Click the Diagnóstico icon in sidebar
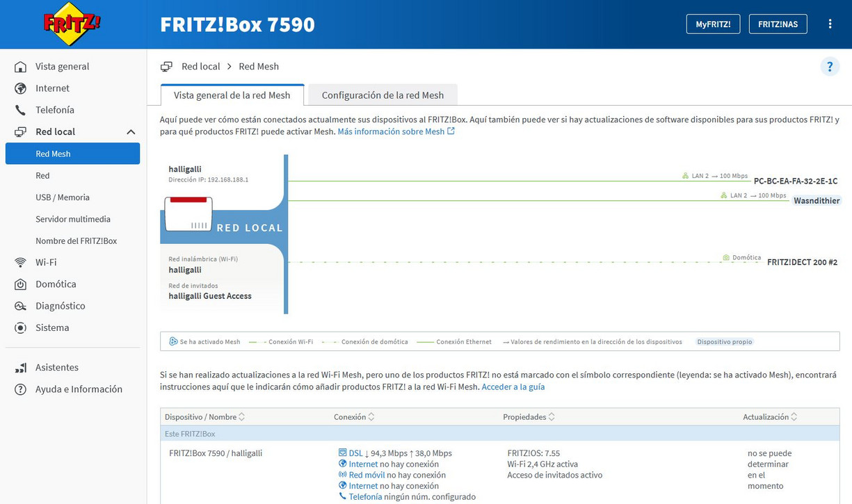This screenshot has width=852, height=504. (x=21, y=306)
